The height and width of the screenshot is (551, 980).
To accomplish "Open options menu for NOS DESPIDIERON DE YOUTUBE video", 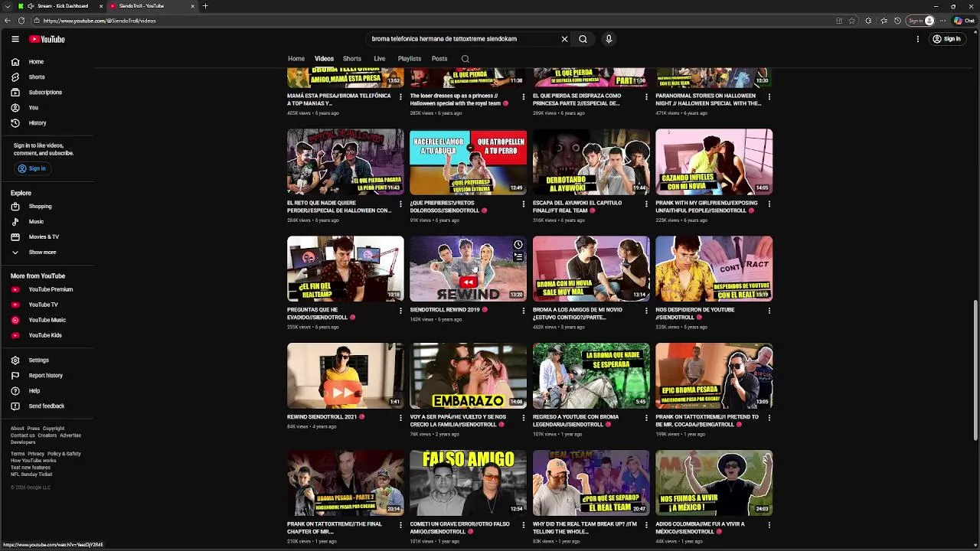I will [769, 311].
